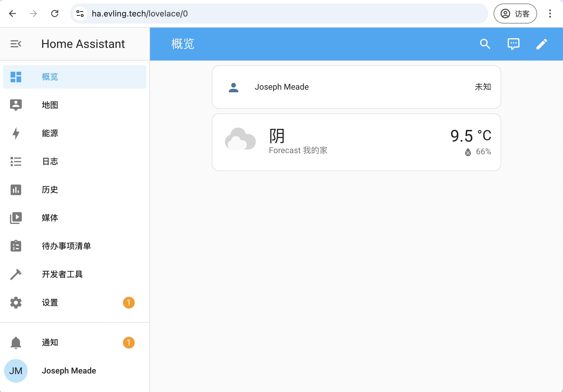Image resolution: width=563 pixels, height=392 pixels.
Task: Click Joseph Meade name on person card
Action: click(x=281, y=87)
